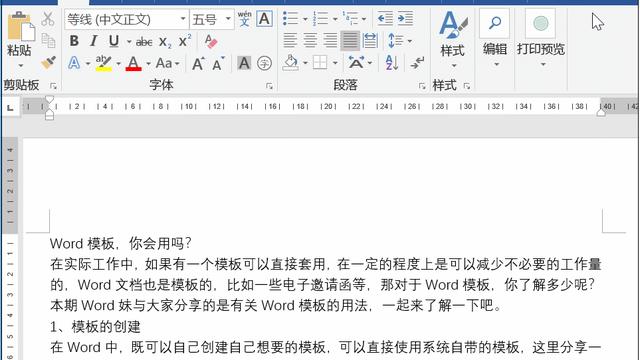Click the Clear Formatting eraser icon
The image size is (640, 360).
point(211,41)
